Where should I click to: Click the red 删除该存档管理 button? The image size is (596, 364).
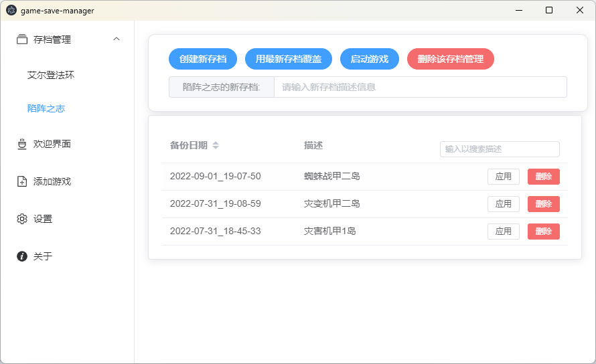pyautogui.click(x=450, y=59)
